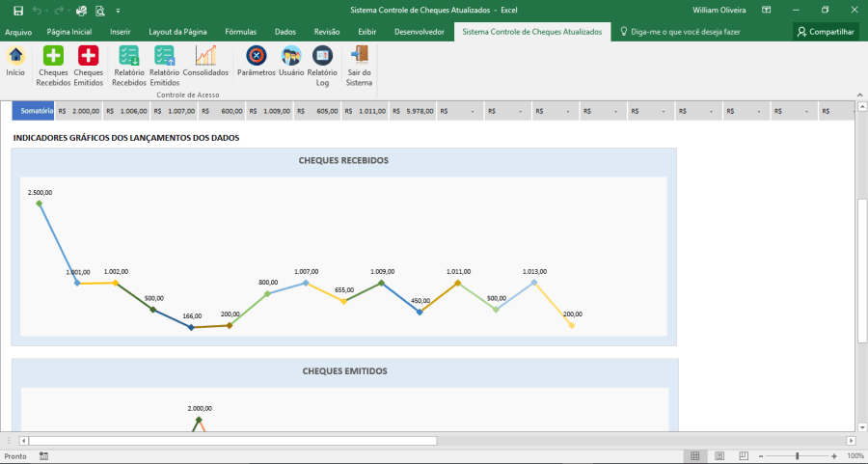
Task: Switch to the Desenvolvedor tab
Action: pos(420,32)
